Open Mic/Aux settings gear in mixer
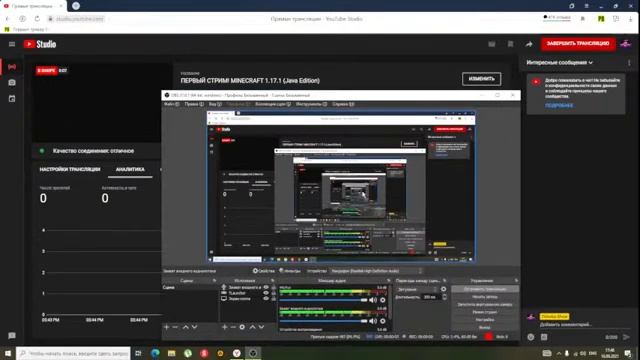Screen dimensions: 640x360 click(382, 300)
